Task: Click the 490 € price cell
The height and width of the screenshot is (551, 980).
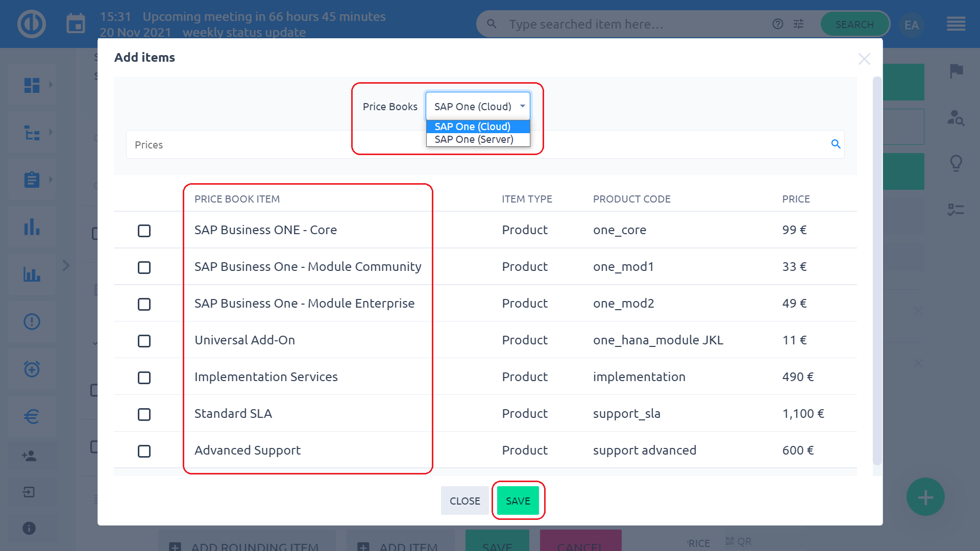Action: (798, 377)
